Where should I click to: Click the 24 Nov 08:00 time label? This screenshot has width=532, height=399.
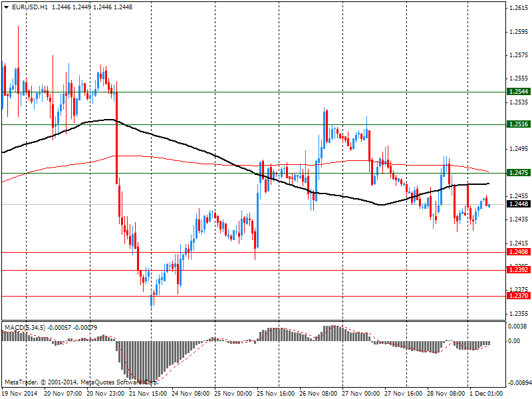(x=191, y=394)
